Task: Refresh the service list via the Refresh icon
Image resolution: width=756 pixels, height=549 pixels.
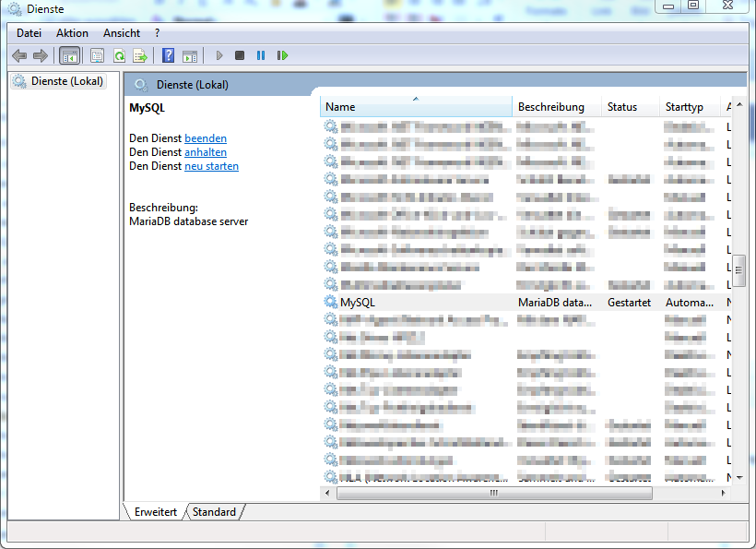Action: point(119,55)
